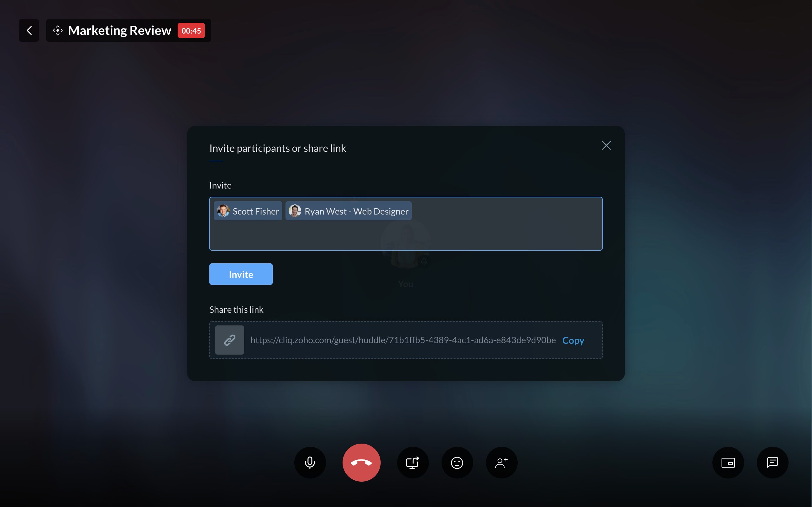Click the huddle focus icon beside Marketing Review
The height and width of the screenshot is (507, 812).
[58, 30]
